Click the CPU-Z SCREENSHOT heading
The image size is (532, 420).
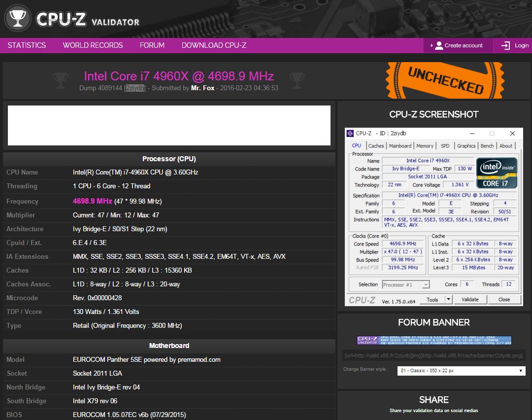[x=434, y=114]
